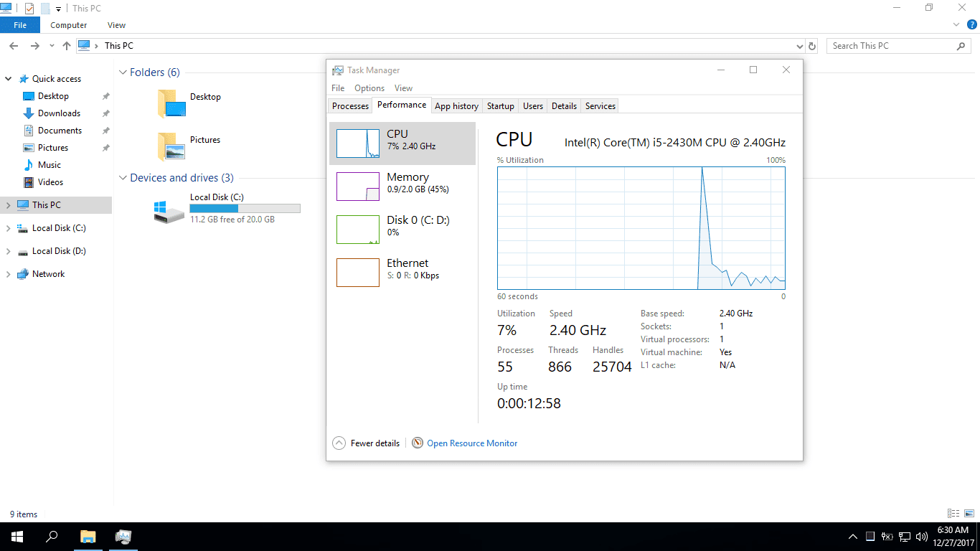Switch to the Startup tab

tap(501, 105)
